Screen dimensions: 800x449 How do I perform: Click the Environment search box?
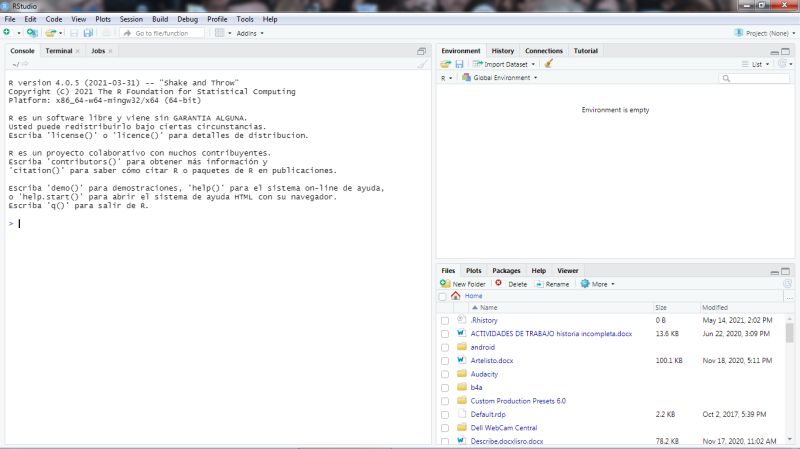pyautogui.click(x=754, y=78)
